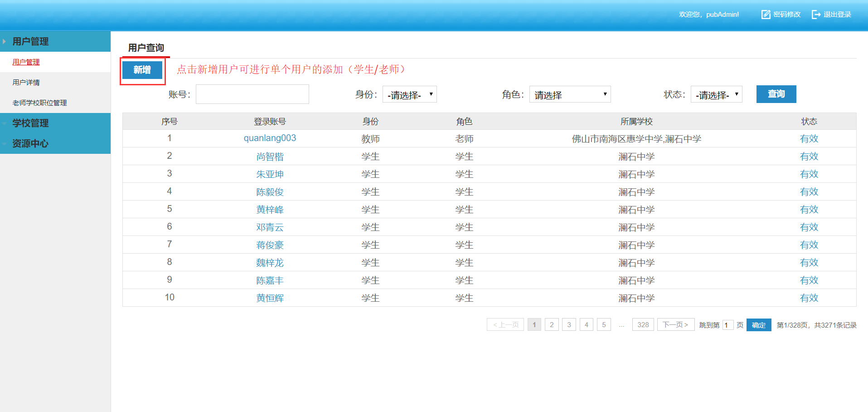Click the pencil icon beside 密码修改
The width and height of the screenshot is (868, 412).
tap(765, 14)
